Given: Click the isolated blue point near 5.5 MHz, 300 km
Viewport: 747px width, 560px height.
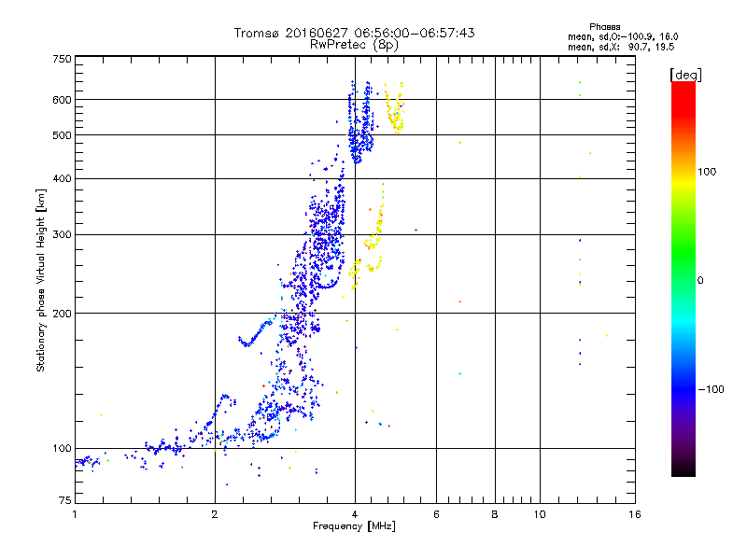Looking at the screenshot, I should pyautogui.click(x=416, y=230).
